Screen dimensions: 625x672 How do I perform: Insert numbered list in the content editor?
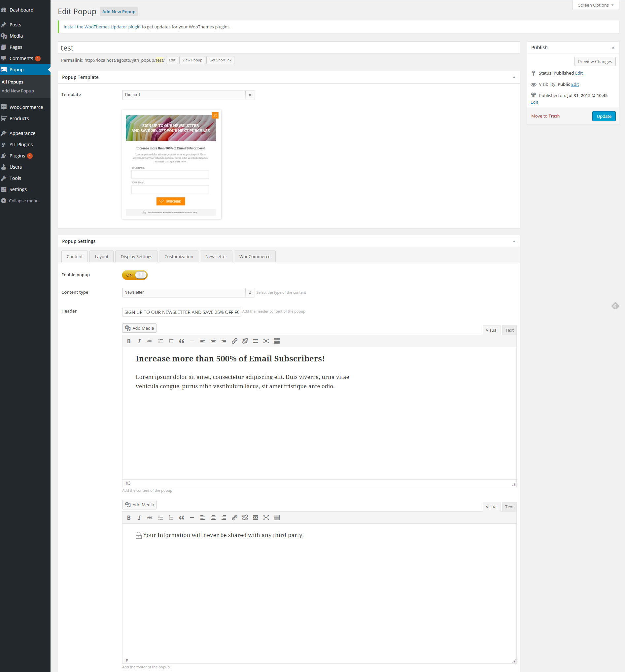point(171,341)
